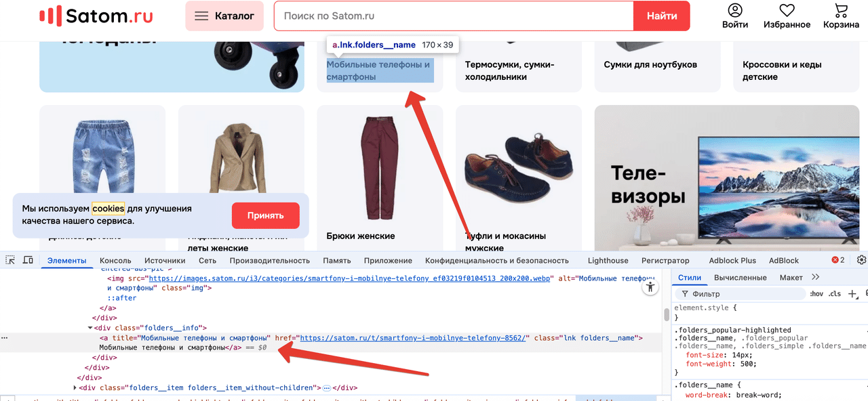Open Избранное heart icon

point(787,11)
